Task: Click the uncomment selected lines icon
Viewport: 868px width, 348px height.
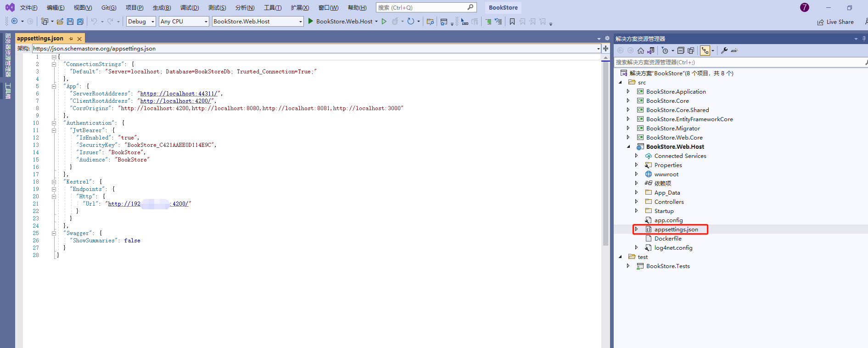Action: 498,21
